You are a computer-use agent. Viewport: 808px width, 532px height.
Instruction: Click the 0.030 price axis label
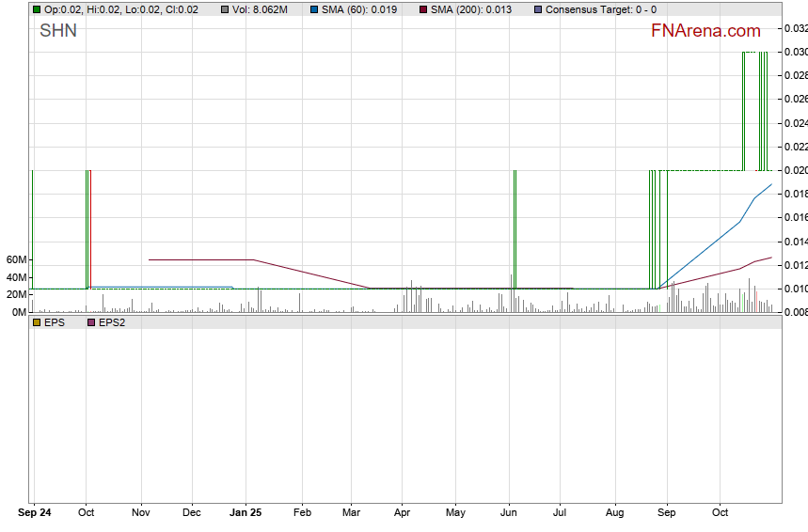pos(796,52)
